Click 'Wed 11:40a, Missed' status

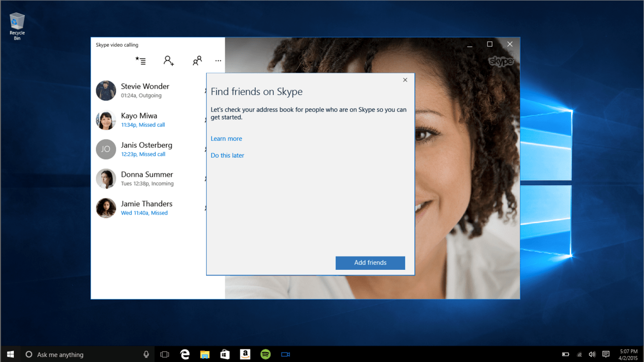pos(144,213)
